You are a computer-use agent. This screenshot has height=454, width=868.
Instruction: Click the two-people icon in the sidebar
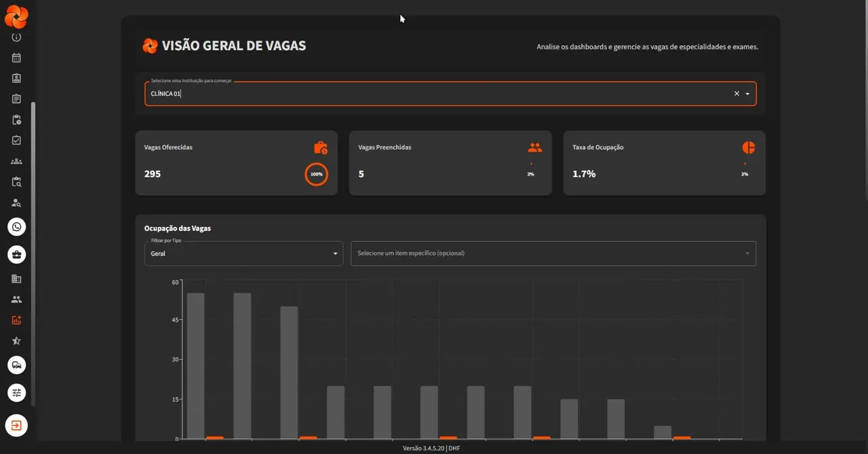[x=16, y=300]
